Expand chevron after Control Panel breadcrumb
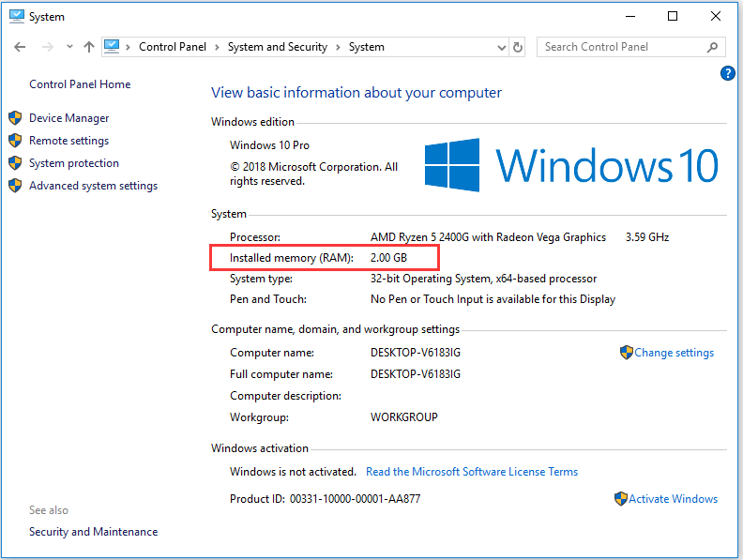The image size is (743, 560). (x=217, y=47)
